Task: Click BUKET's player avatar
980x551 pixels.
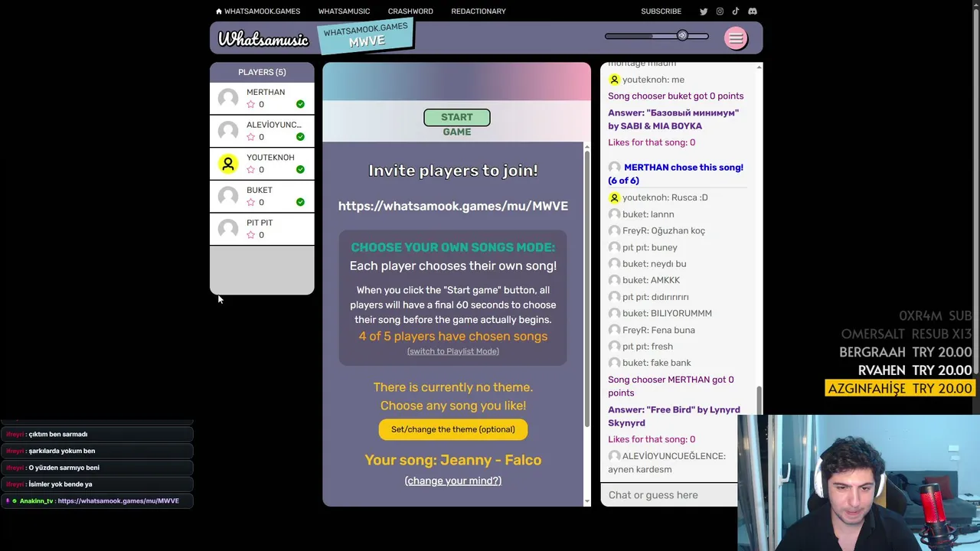Action: (228, 196)
